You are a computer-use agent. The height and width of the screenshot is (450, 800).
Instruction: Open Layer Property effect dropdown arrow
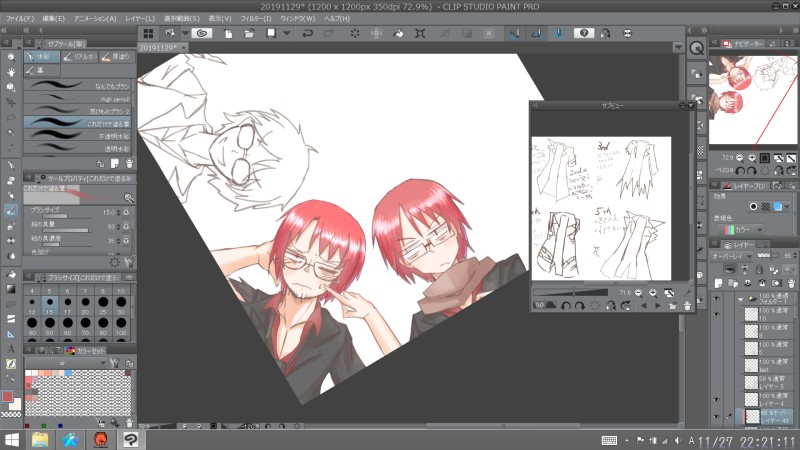(788, 207)
